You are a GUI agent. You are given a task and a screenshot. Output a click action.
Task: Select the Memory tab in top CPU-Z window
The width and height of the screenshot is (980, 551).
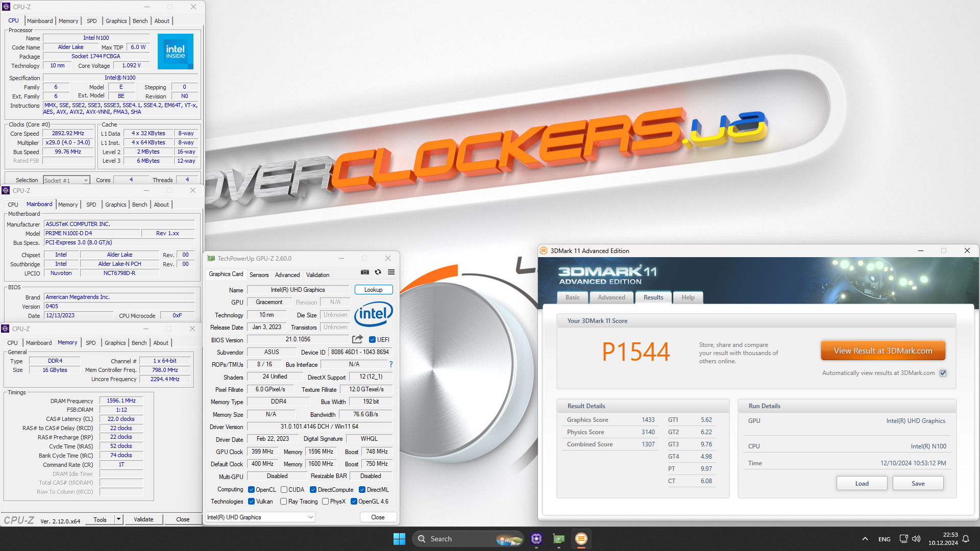coord(68,21)
